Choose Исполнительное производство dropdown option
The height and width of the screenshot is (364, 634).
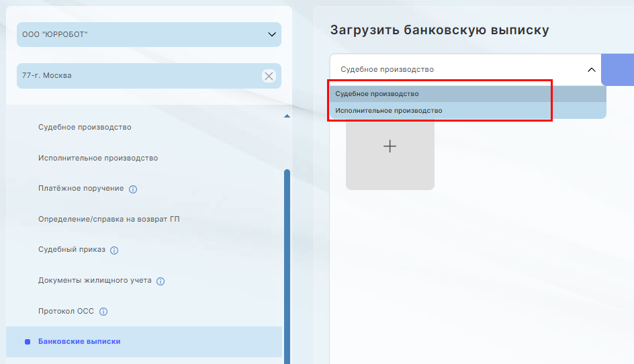(x=389, y=111)
